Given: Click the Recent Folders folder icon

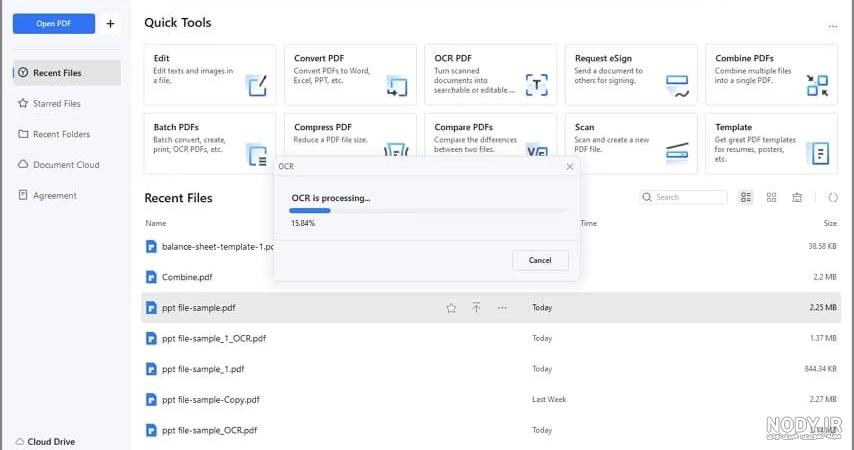Looking at the screenshot, I should pyautogui.click(x=23, y=133).
